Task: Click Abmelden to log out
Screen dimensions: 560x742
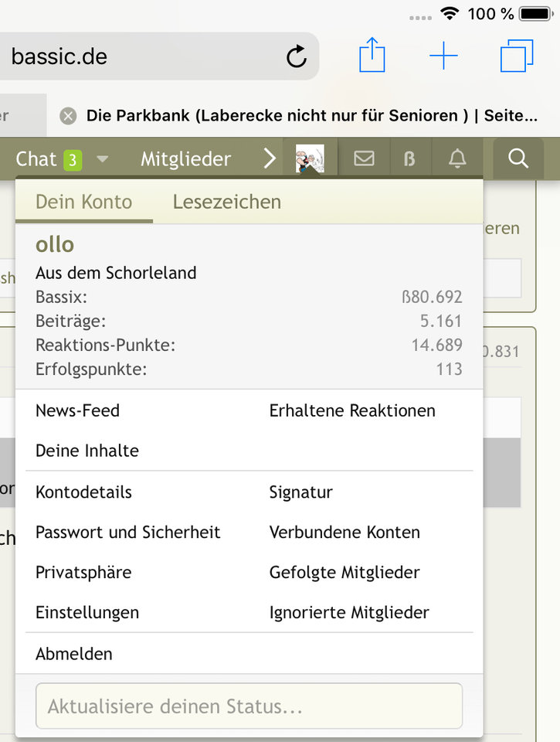Action: click(74, 654)
